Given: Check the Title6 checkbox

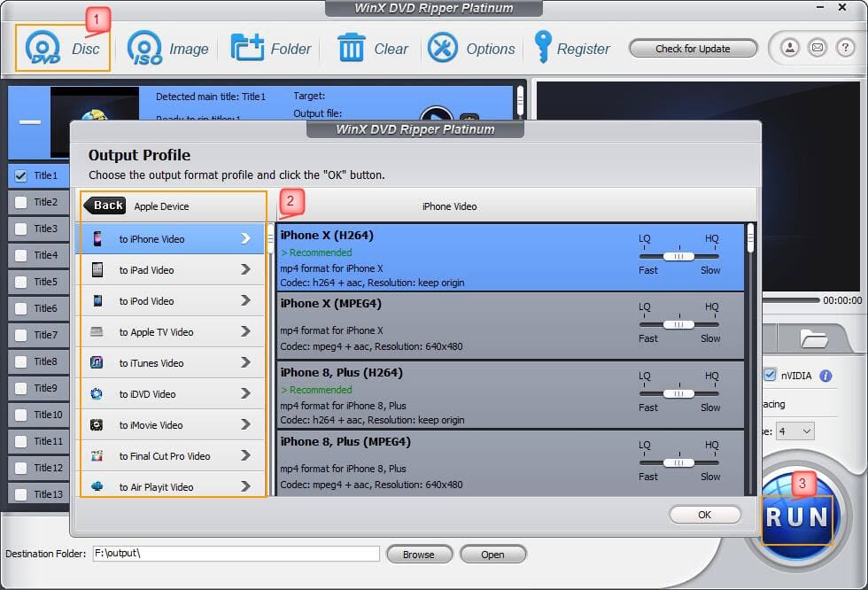Looking at the screenshot, I should [x=21, y=309].
